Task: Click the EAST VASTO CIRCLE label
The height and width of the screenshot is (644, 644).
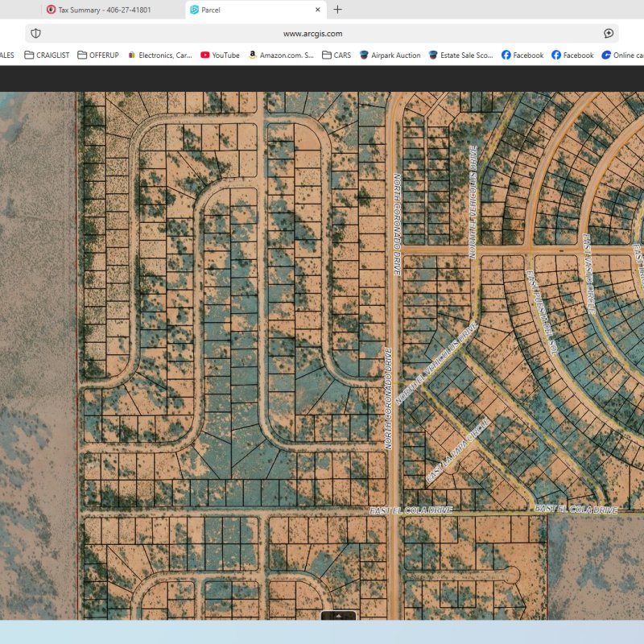Action: (589, 274)
